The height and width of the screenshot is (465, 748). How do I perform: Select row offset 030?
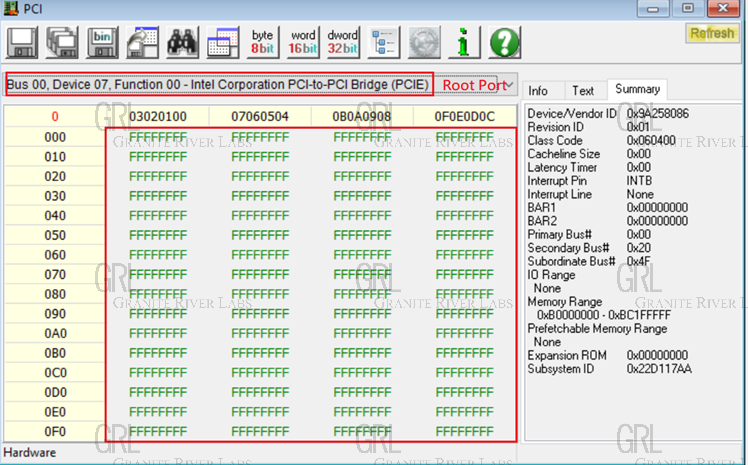click(55, 196)
